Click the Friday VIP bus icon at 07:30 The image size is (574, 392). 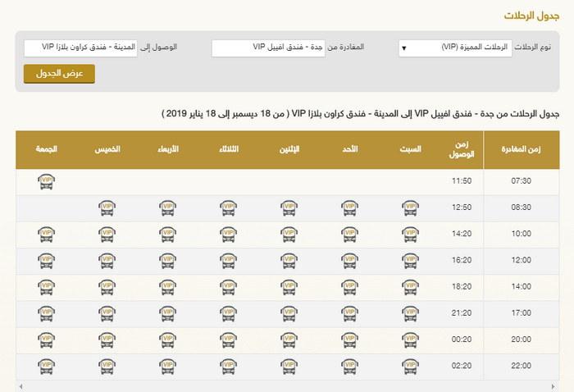[x=46, y=182]
